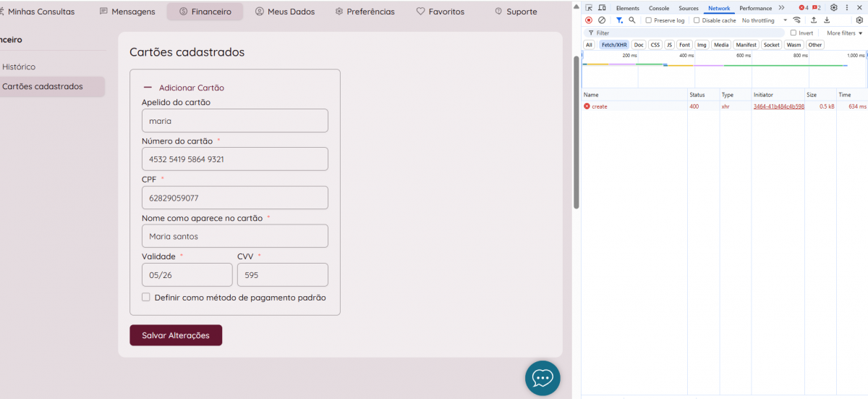The width and height of the screenshot is (868, 399).
Task: Click the import HAR file upload icon
Action: click(x=814, y=20)
